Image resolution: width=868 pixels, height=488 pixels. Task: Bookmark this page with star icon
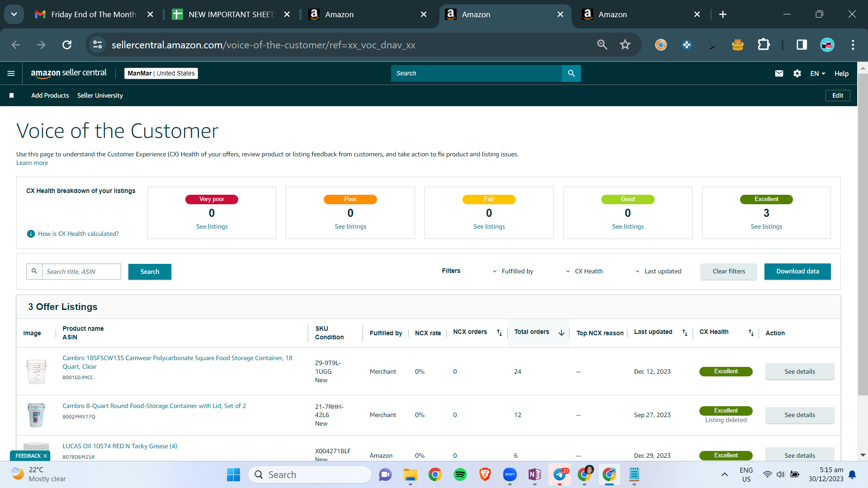625,45
